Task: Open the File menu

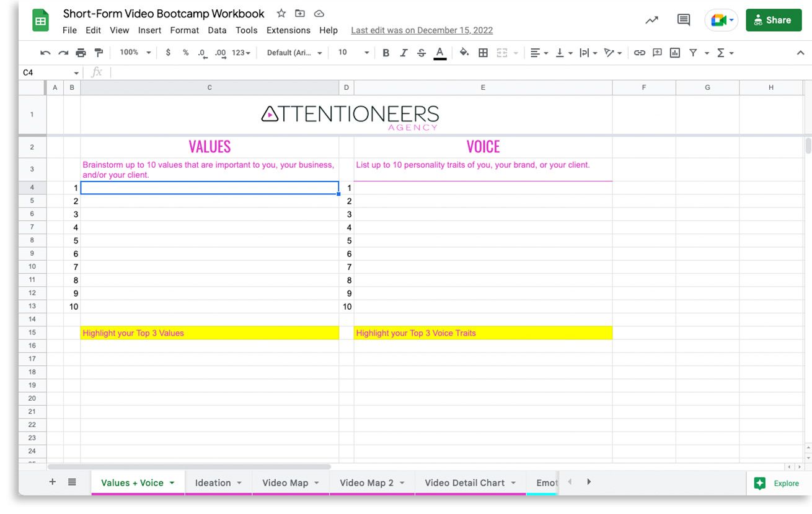Action: [69, 30]
